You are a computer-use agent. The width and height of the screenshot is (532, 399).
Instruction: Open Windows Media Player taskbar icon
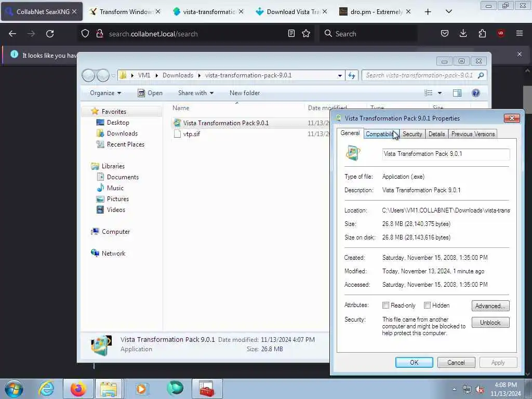coord(141,389)
